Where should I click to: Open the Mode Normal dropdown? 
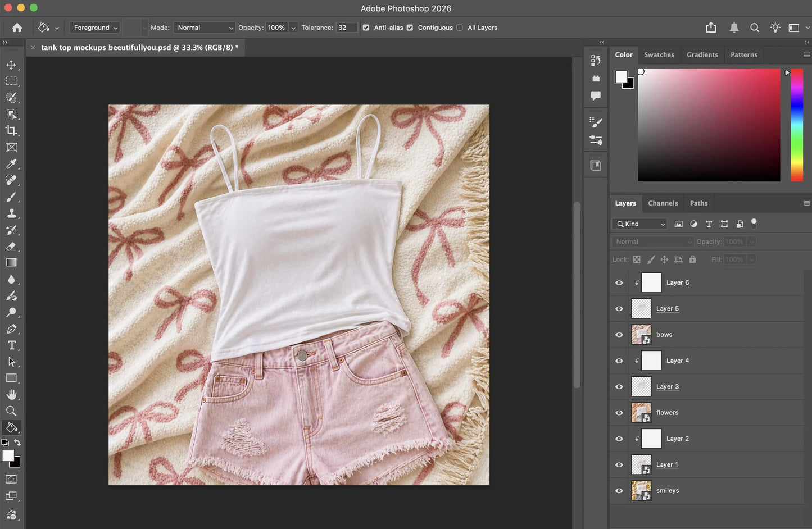[204, 28]
